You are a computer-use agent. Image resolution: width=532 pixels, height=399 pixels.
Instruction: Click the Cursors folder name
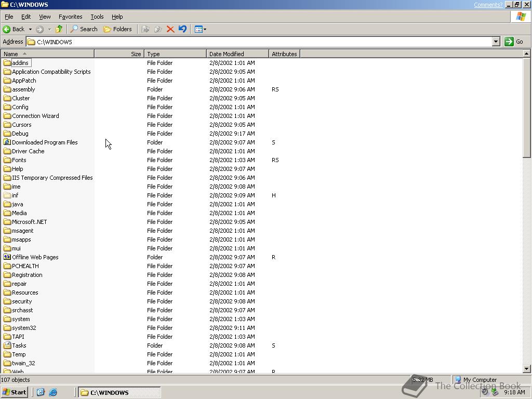tap(21, 125)
